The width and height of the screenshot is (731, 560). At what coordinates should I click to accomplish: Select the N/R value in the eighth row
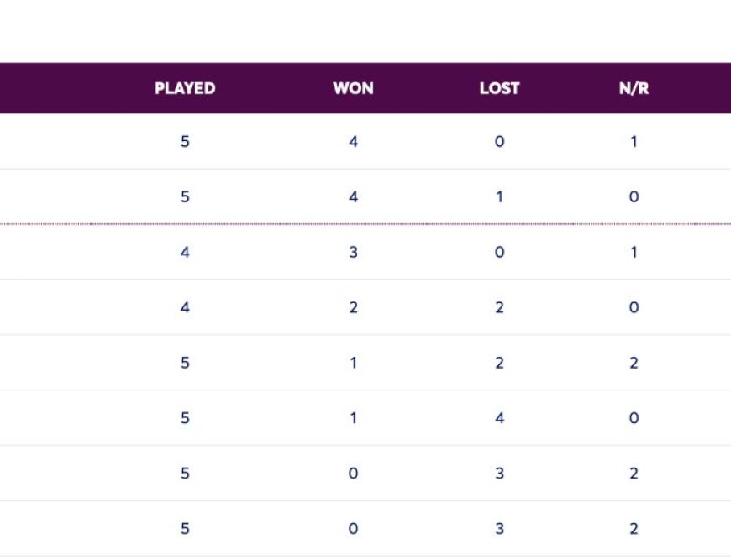(x=634, y=529)
